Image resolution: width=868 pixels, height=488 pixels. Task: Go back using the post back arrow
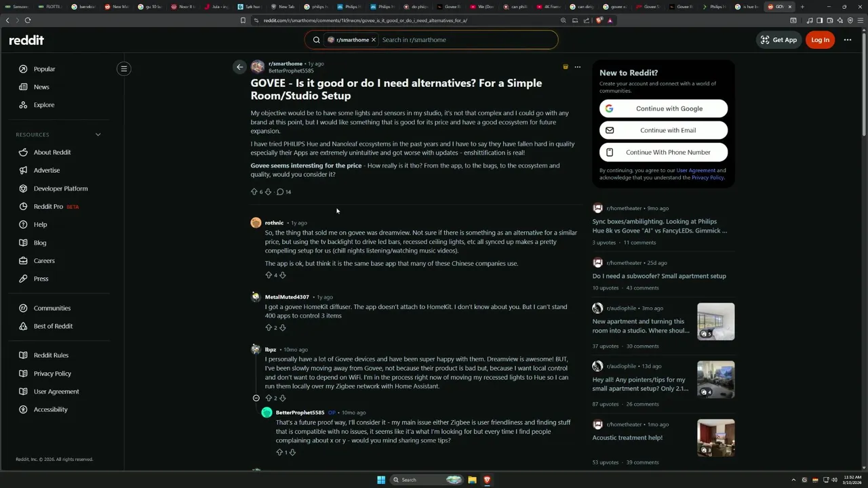(239, 66)
